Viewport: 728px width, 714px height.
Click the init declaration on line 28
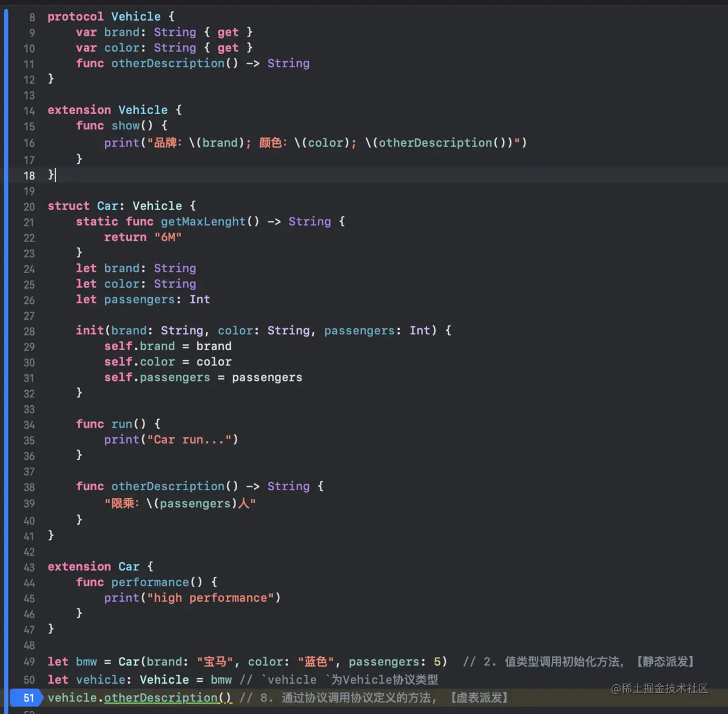tap(263, 331)
